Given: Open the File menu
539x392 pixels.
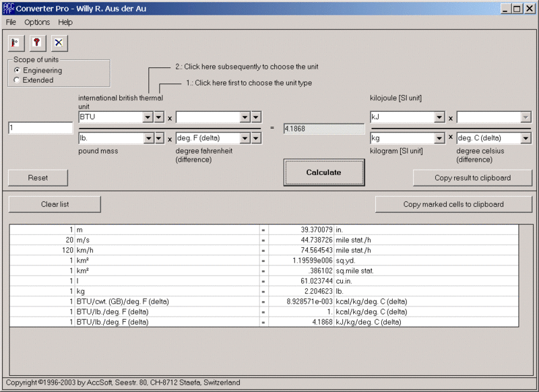Looking at the screenshot, I should (x=11, y=22).
